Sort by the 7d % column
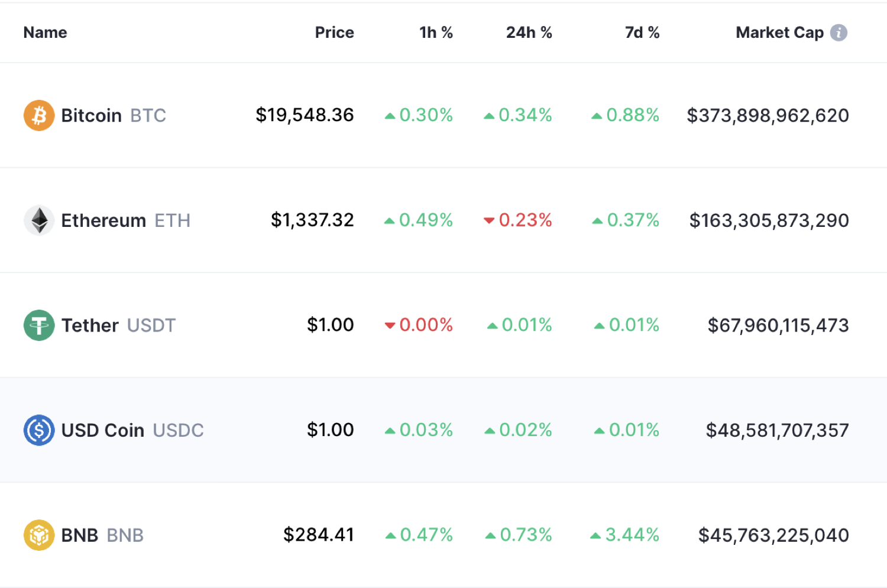 (x=642, y=33)
